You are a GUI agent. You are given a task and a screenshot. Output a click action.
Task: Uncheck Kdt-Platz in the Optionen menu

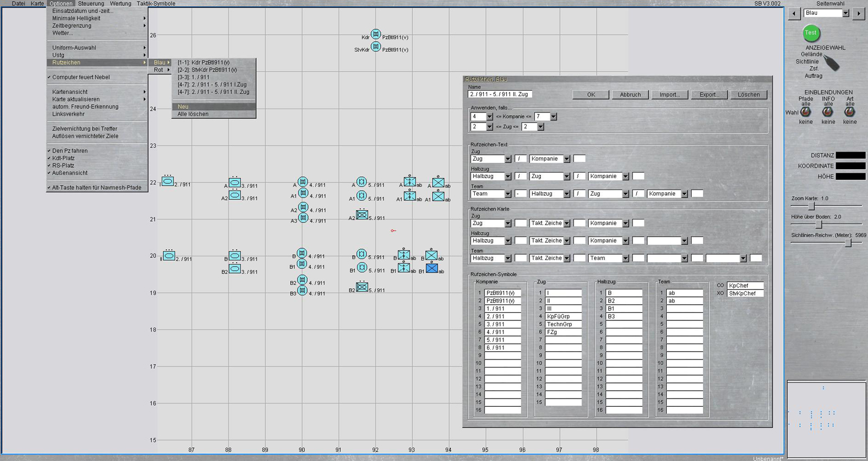(x=63, y=158)
